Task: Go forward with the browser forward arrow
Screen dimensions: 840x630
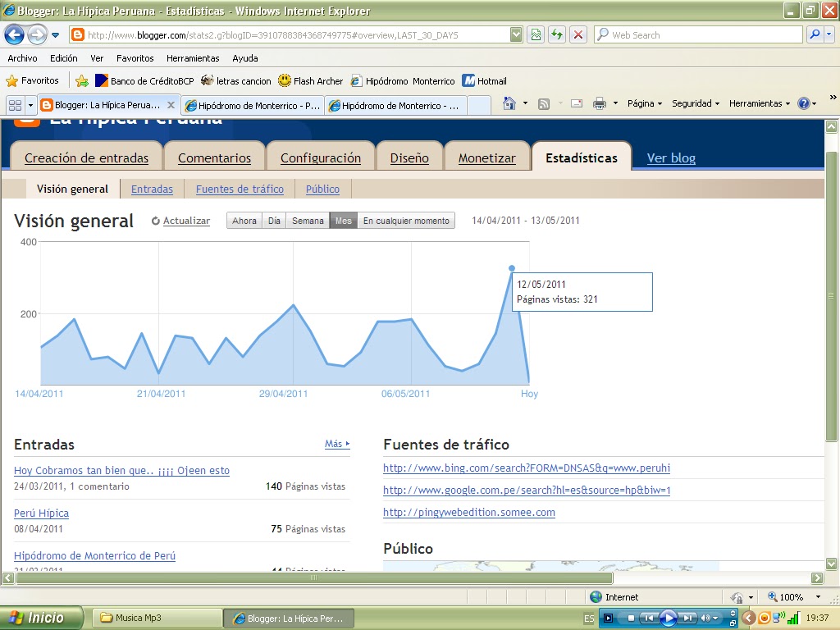Action: click(x=36, y=34)
